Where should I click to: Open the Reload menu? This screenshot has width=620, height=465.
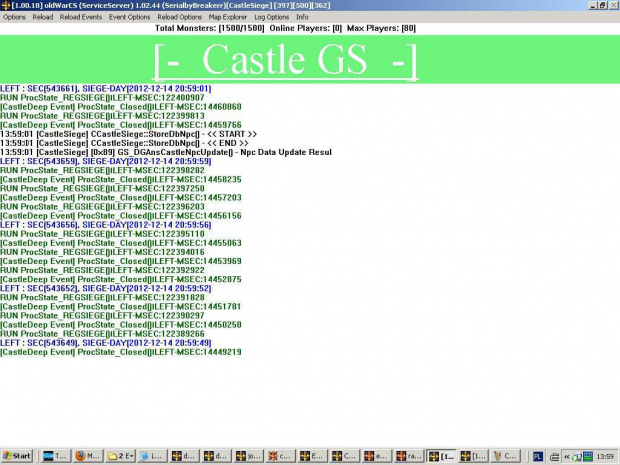point(44,17)
